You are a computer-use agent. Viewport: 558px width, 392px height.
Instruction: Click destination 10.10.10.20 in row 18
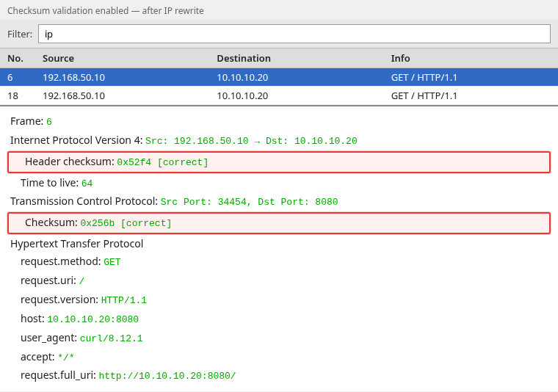coord(242,95)
